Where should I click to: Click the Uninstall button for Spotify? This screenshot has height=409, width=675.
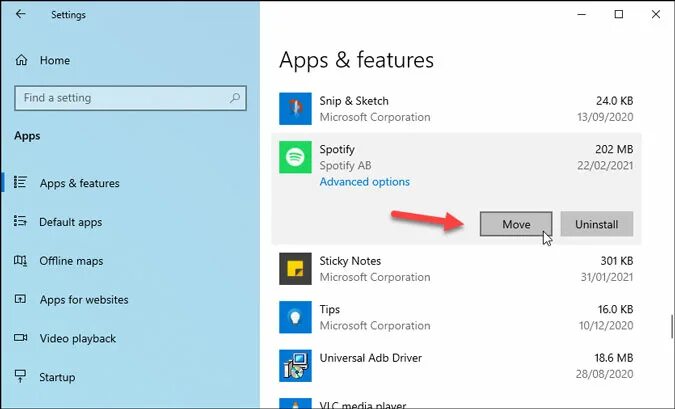point(597,224)
